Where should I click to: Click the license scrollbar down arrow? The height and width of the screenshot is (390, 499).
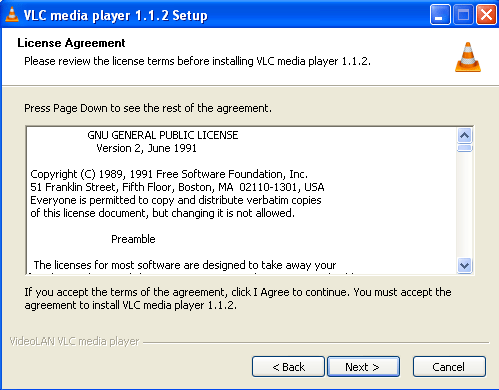(465, 265)
